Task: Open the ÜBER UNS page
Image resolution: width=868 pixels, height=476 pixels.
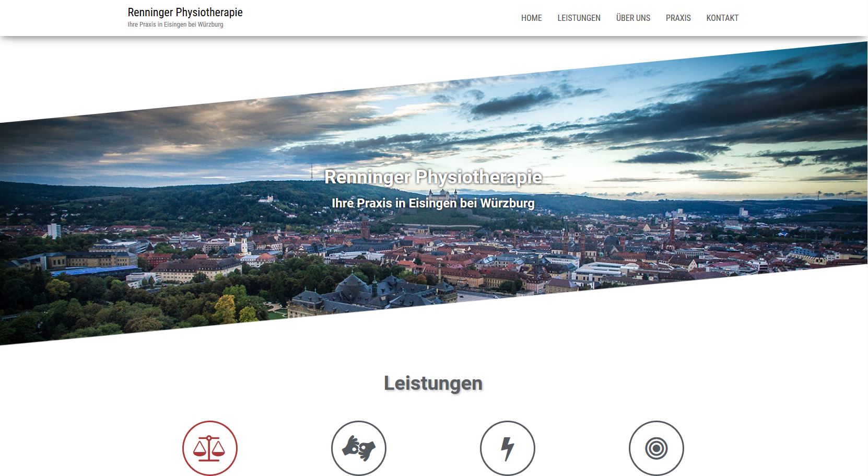Action: pos(633,18)
